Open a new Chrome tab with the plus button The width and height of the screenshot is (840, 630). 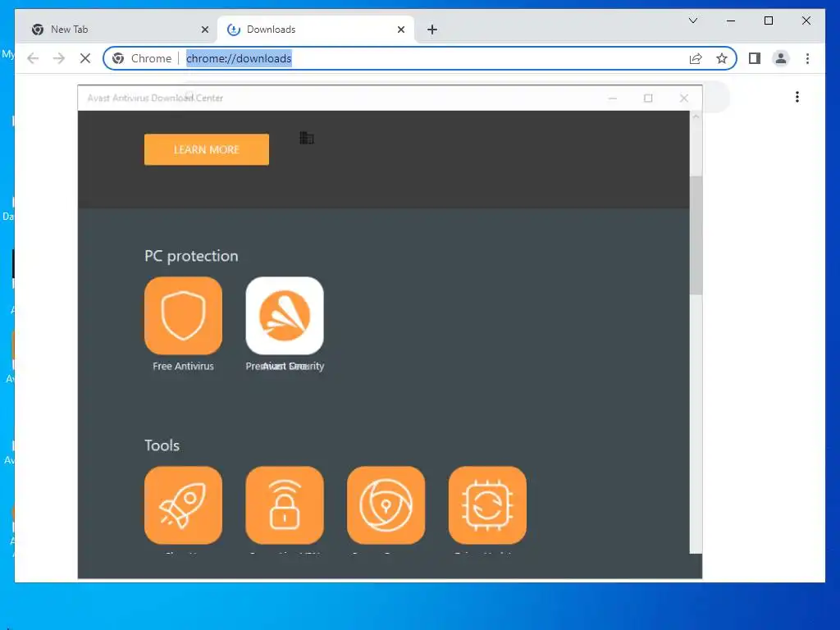coord(432,30)
